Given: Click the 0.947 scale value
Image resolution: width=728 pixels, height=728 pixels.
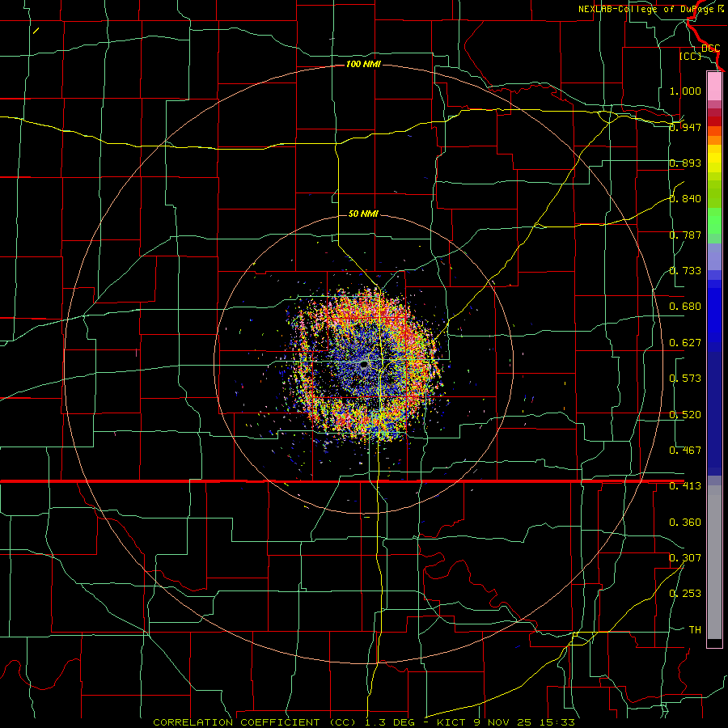Looking at the screenshot, I should [685, 127].
